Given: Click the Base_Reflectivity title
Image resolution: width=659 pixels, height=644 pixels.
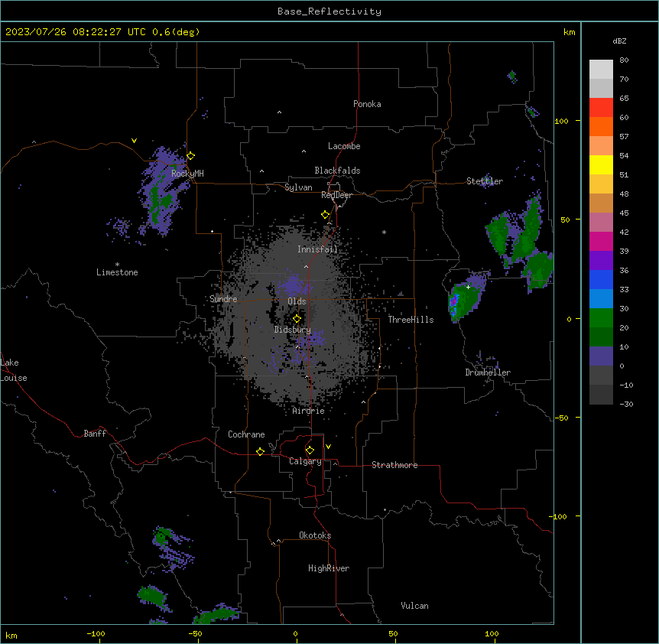Looking at the screenshot, I should tap(329, 11).
